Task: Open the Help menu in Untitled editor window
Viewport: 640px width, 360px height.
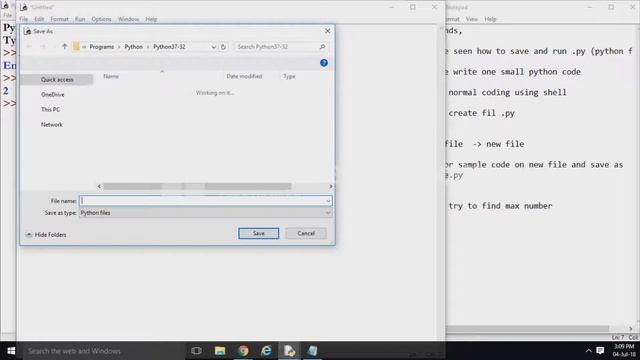Action: tap(151, 19)
